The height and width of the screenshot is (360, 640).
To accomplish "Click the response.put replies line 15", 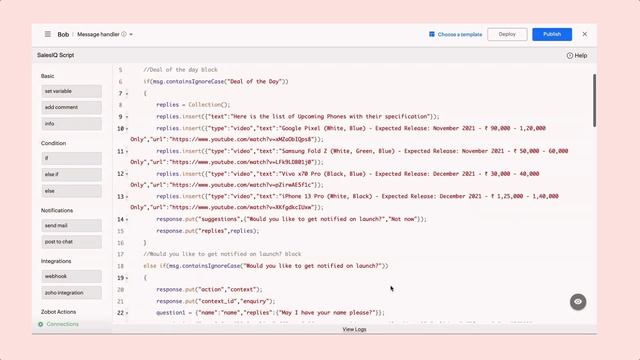I will point(208,231).
